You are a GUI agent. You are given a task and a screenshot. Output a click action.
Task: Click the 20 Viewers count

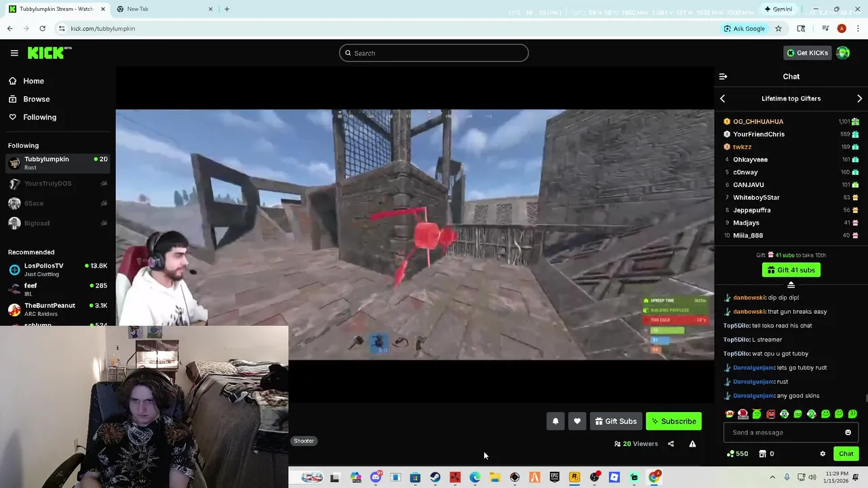click(x=636, y=444)
